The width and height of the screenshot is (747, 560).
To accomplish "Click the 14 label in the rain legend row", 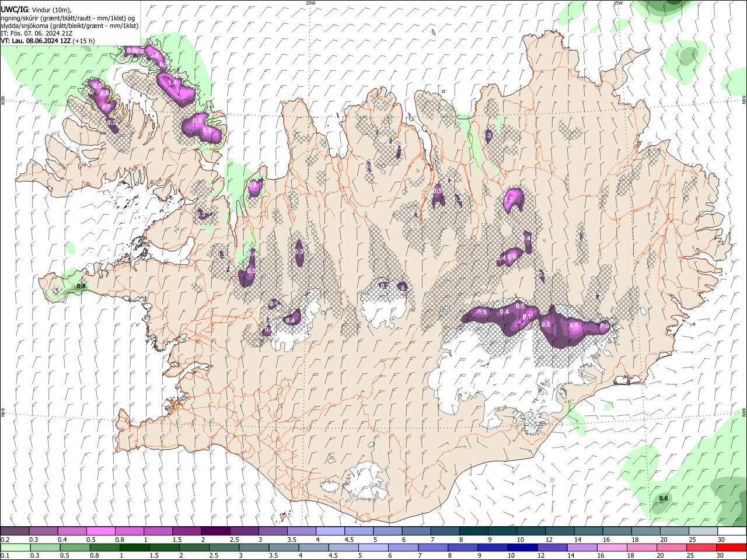I will tap(570, 555).
